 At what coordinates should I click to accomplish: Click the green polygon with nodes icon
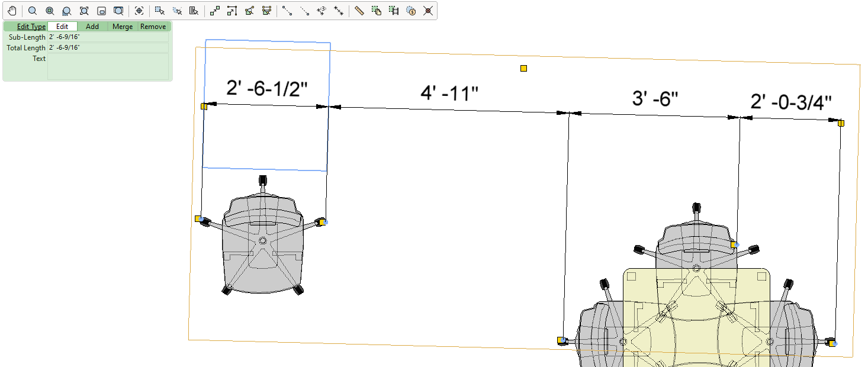pyautogui.click(x=249, y=11)
